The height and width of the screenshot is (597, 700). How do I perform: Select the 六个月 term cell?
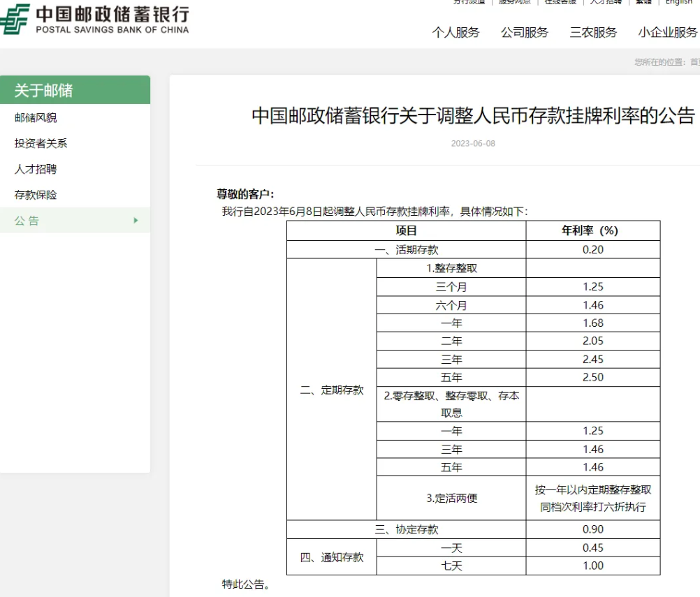451,305
